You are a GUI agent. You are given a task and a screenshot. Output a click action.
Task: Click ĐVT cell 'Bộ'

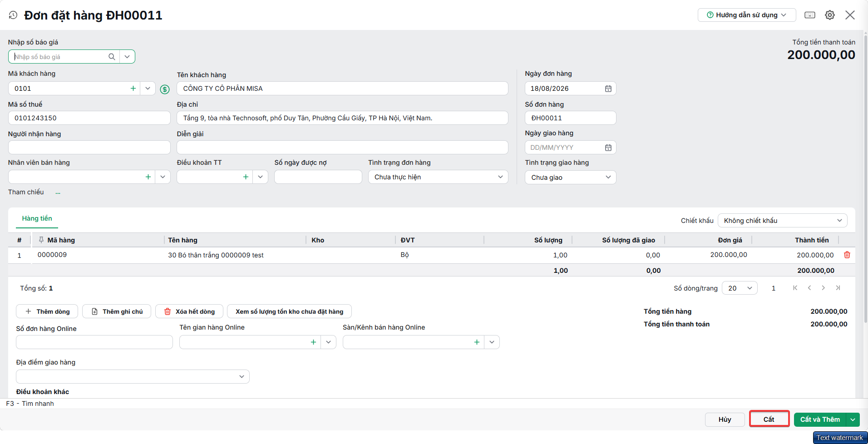pos(404,255)
